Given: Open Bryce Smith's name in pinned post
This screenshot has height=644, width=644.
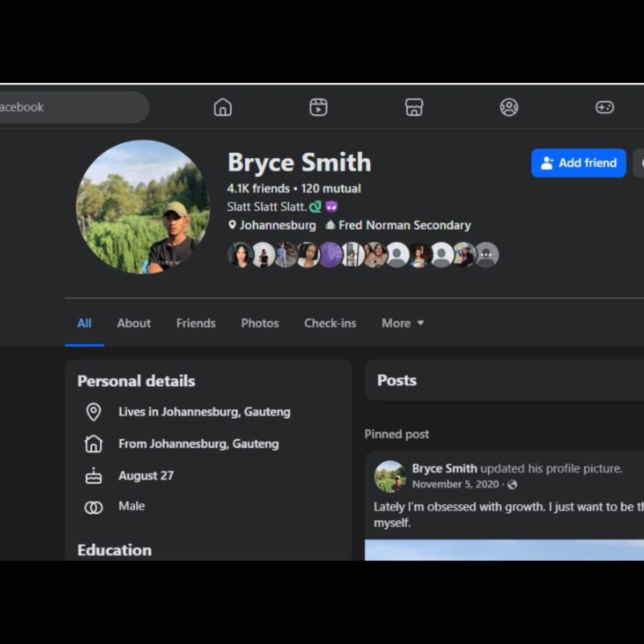Looking at the screenshot, I should [x=444, y=469].
